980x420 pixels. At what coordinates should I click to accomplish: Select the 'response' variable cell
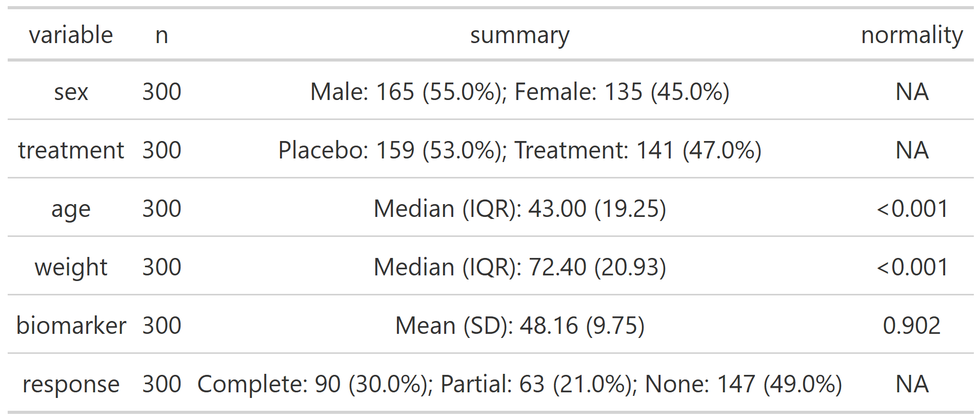[71, 385]
